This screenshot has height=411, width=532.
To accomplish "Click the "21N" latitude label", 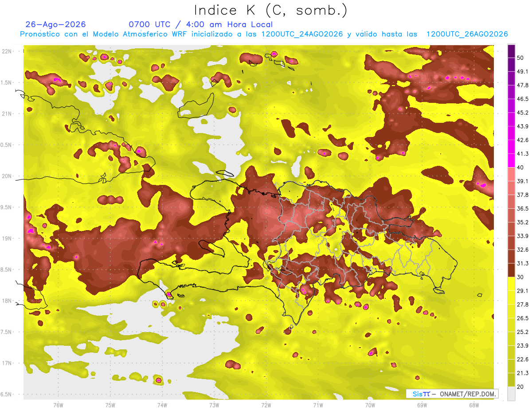I will (7, 114).
